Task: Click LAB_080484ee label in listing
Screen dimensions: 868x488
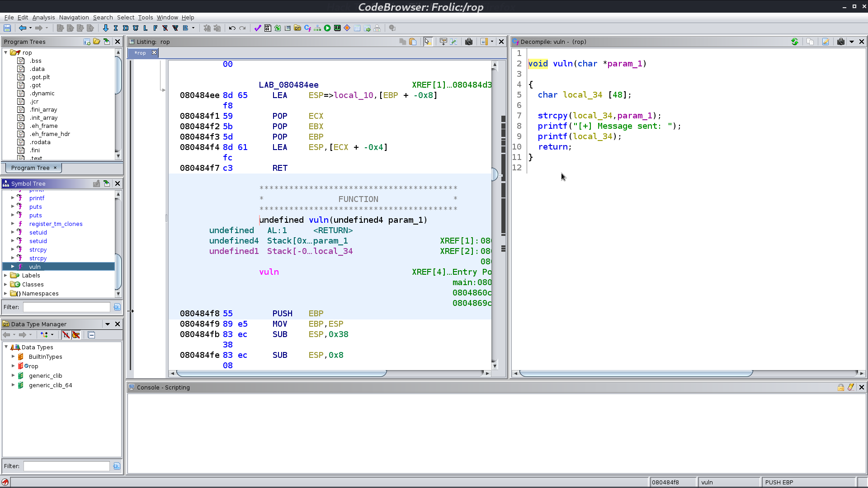Action: point(288,85)
